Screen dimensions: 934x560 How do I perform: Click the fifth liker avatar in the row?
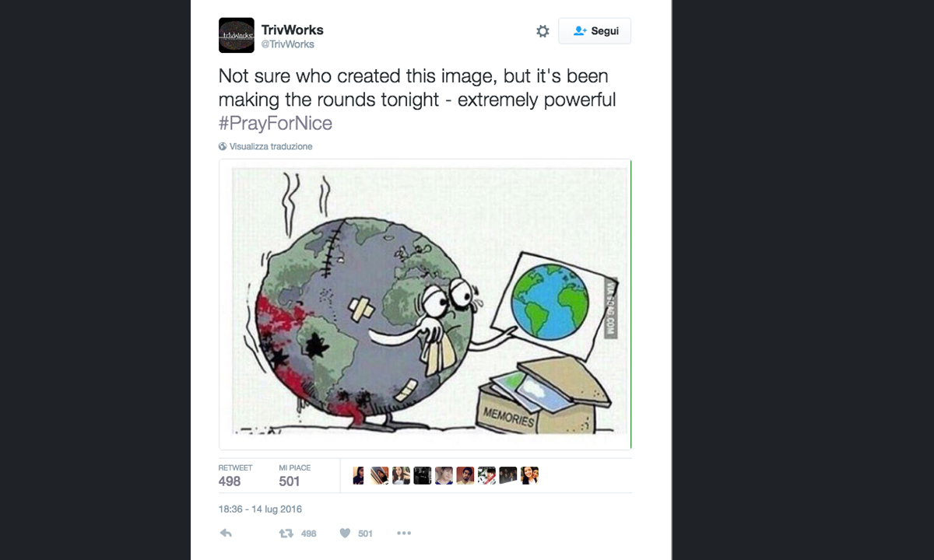(444, 475)
